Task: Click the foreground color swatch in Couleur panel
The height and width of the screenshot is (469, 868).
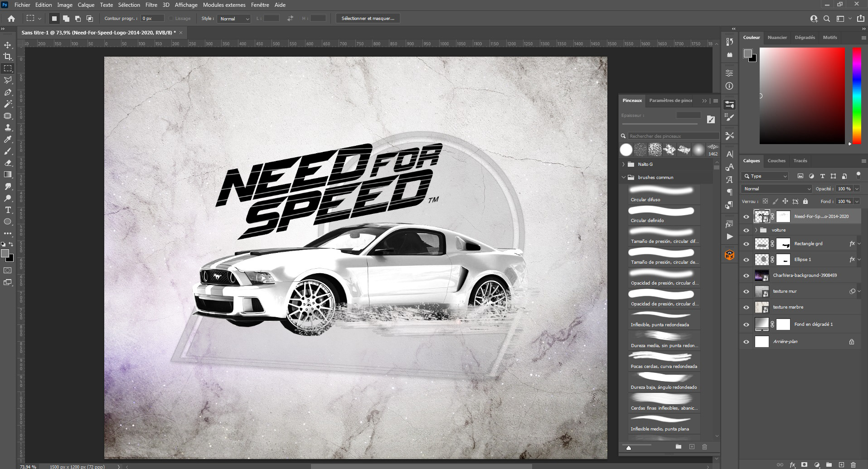Action: [748, 54]
